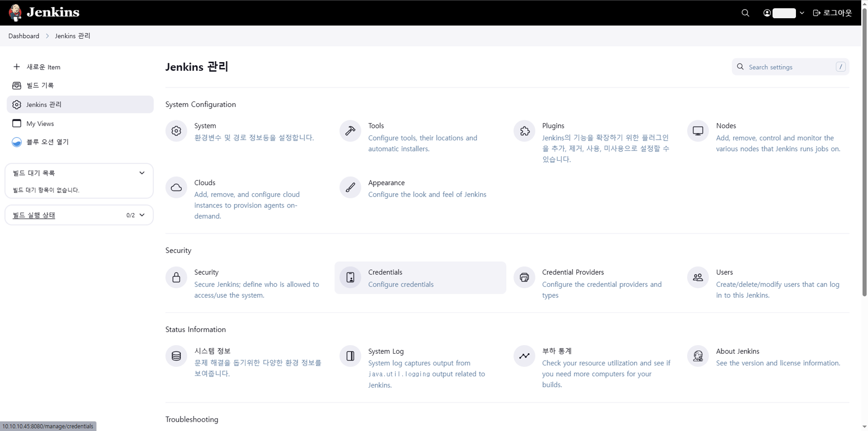Click the 빌드 실행 상태 link

pyautogui.click(x=34, y=215)
